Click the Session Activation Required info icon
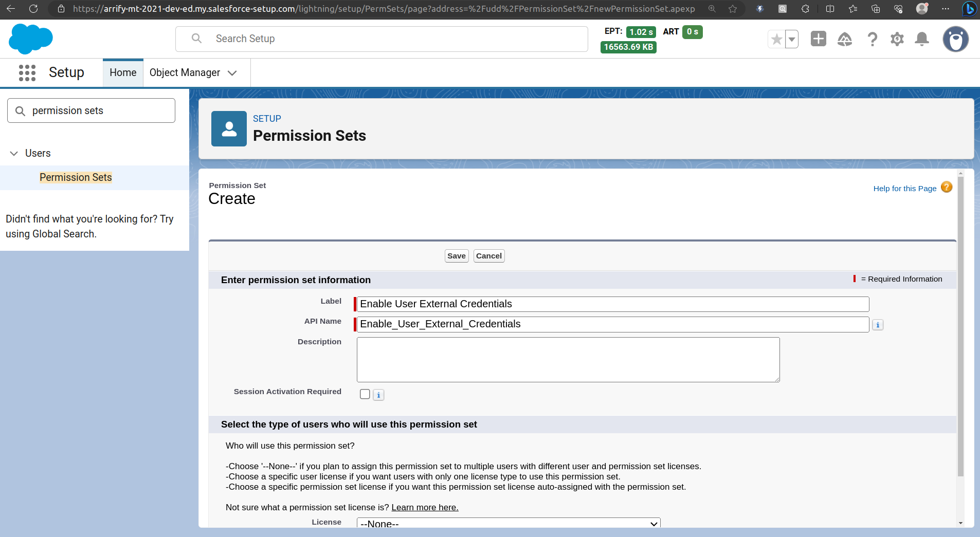The width and height of the screenshot is (980, 537). (x=378, y=395)
